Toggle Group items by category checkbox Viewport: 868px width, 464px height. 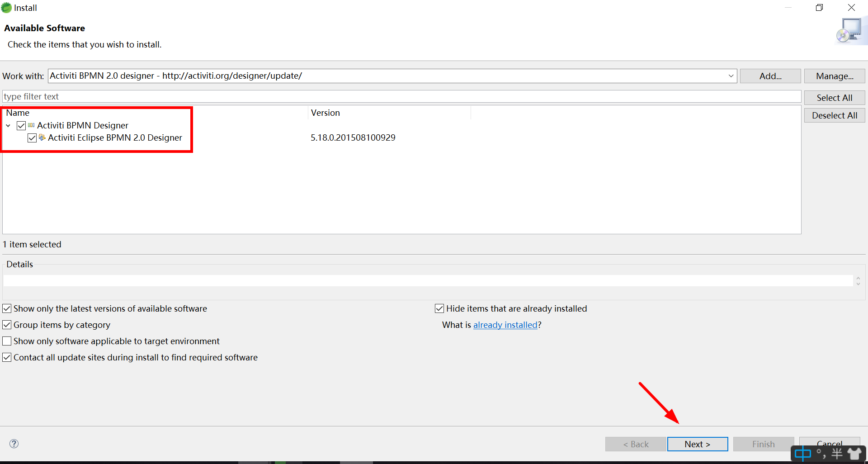tap(7, 325)
